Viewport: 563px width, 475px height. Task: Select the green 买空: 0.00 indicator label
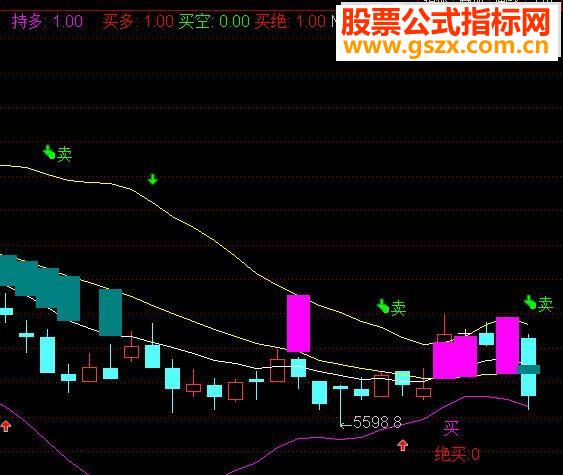214,21
